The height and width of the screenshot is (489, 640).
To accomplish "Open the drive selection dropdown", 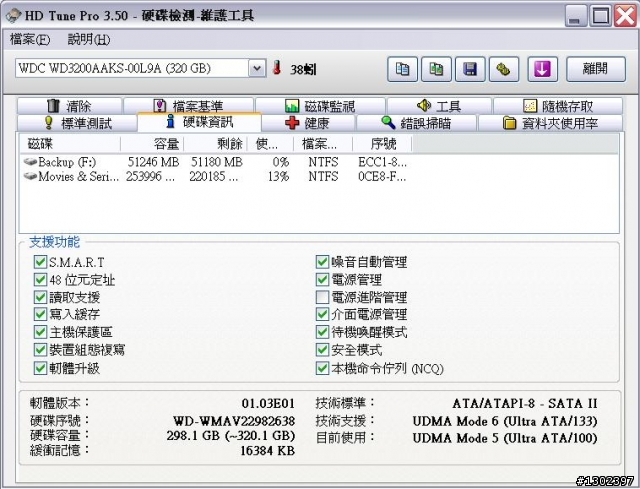I will [257, 68].
